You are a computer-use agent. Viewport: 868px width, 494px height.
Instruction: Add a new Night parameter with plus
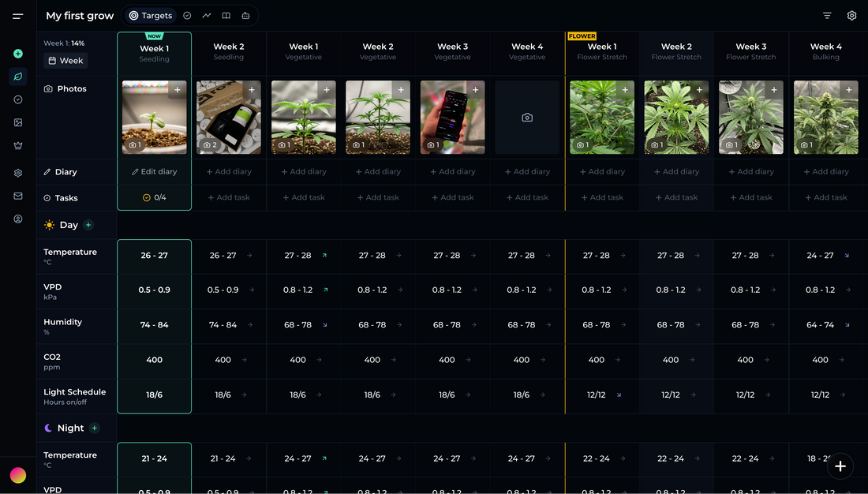(x=95, y=428)
